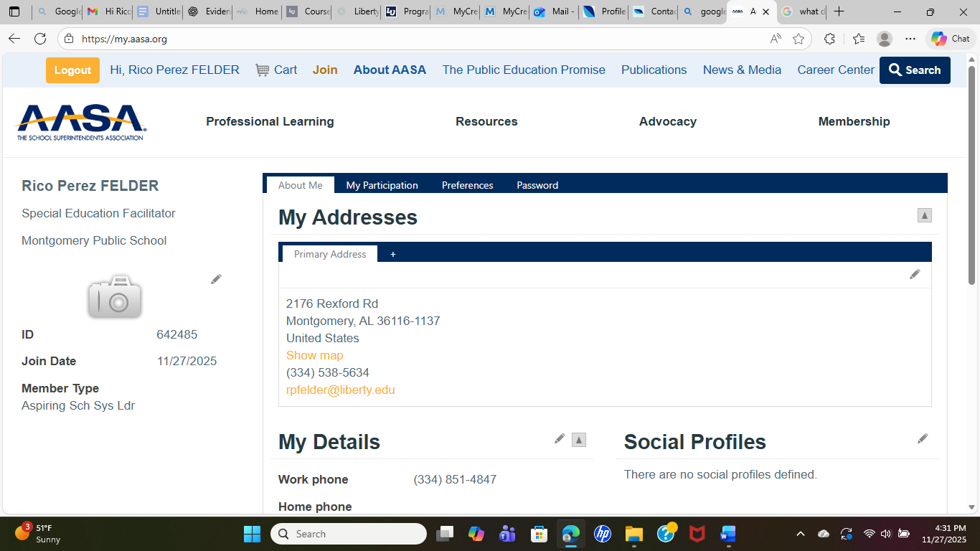Edit My Details using pencil icon
980x551 pixels.
coord(560,439)
